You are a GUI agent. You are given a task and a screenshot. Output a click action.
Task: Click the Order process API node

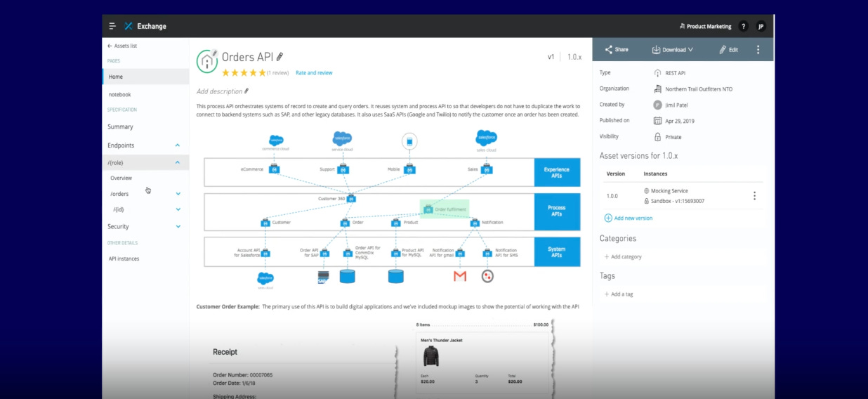(x=344, y=223)
